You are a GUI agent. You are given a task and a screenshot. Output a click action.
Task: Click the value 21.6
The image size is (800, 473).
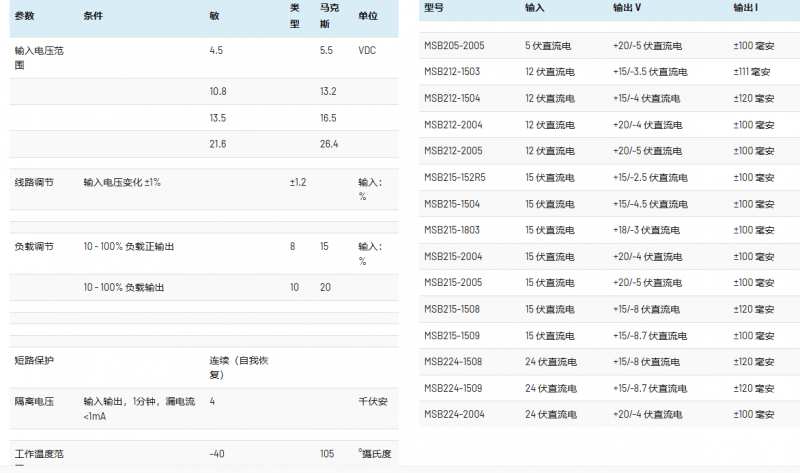tap(218, 144)
